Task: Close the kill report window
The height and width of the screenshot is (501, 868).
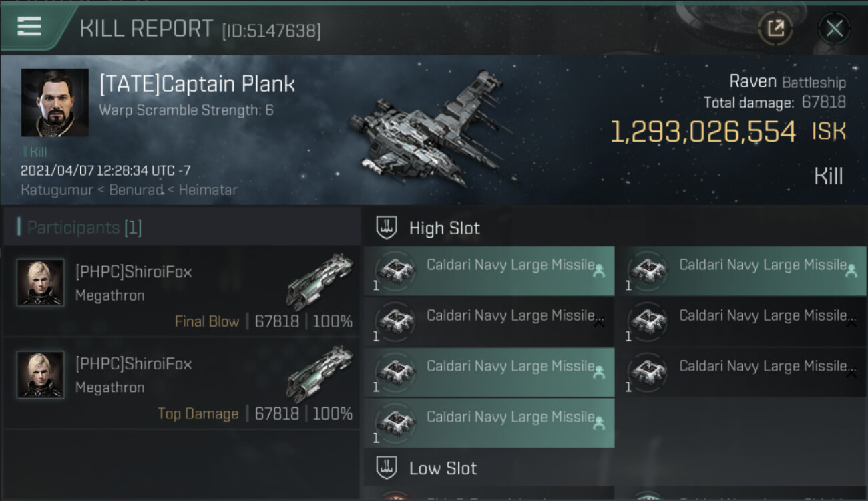Action: tap(834, 28)
